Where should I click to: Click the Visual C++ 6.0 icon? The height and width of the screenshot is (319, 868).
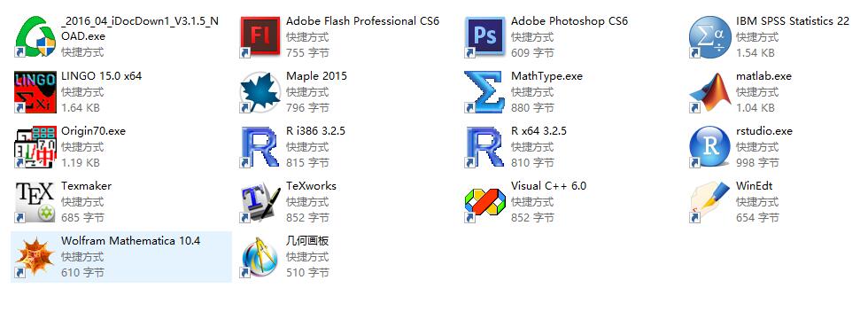click(x=484, y=202)
